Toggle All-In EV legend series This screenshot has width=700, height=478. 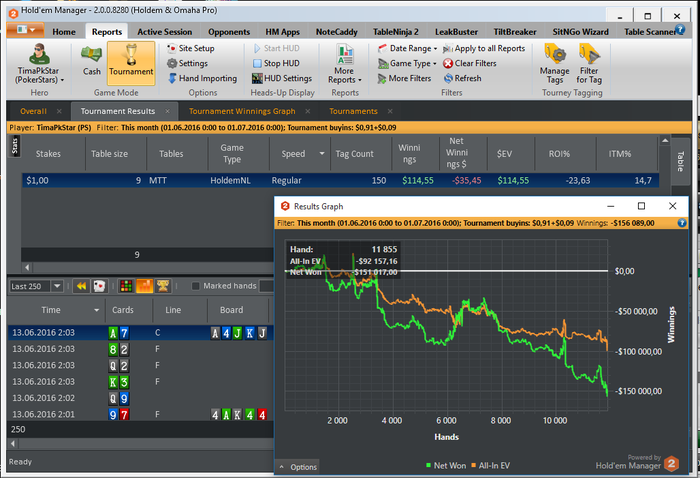490,466
